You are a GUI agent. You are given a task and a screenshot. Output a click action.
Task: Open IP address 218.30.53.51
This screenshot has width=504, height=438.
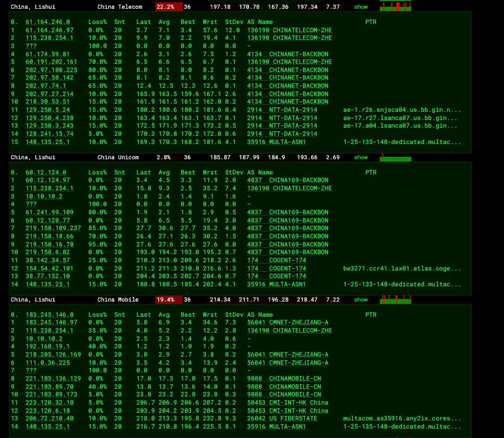[x=47, y=101]
